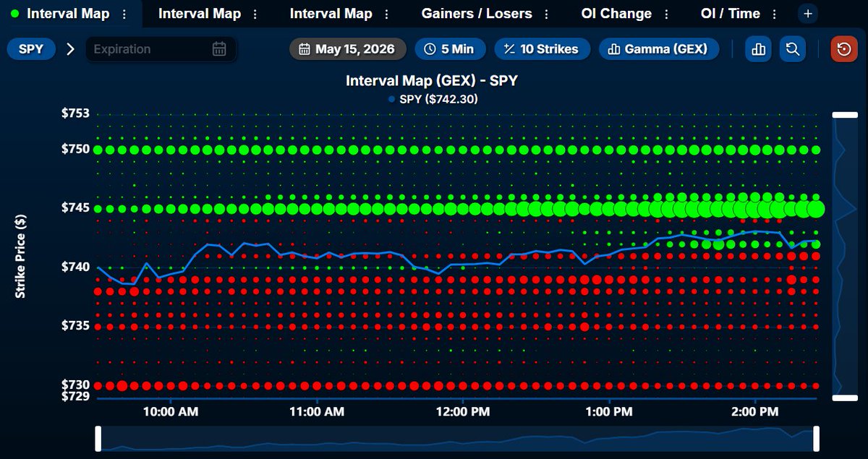Open the OI / Time tab

click(731, 13)
